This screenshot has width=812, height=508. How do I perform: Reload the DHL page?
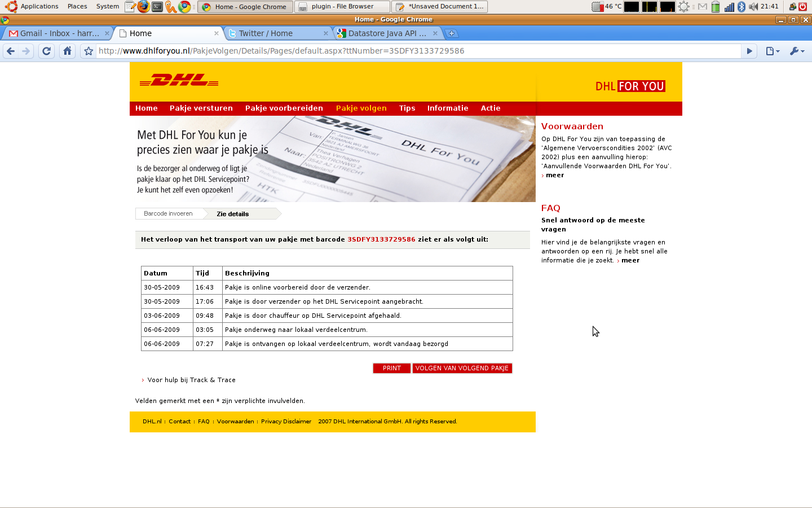click(x=47, y=51)
